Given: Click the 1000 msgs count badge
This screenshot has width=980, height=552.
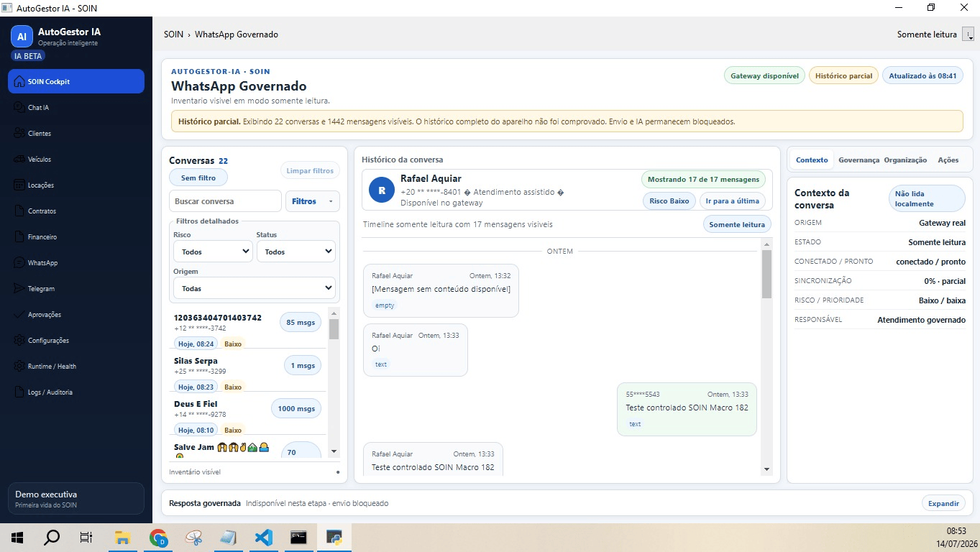Looking at the screenshot, I should (296, 409).
